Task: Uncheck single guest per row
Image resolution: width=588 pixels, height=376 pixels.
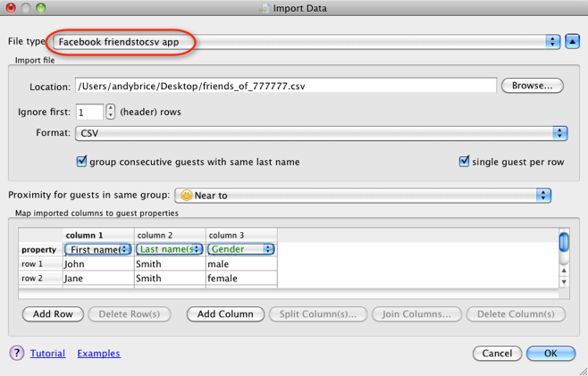Action: coord(464,162)
